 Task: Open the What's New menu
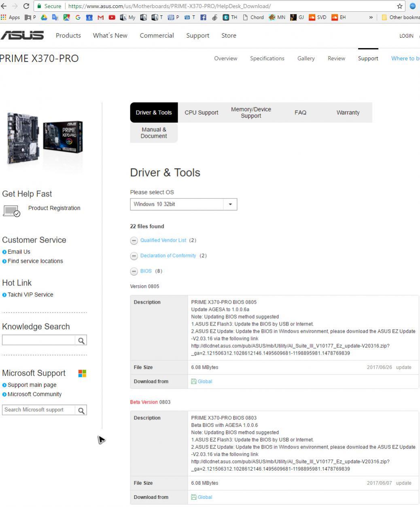click(110, 35)
